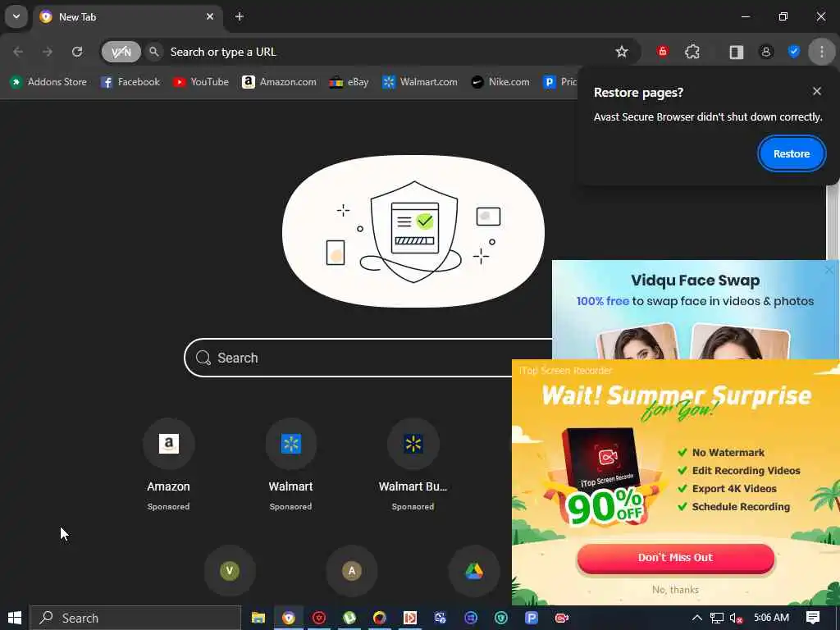Open the tab search dropdown arrow
The height and width of the screenshot is (630, 840).
tap(16, 16)
